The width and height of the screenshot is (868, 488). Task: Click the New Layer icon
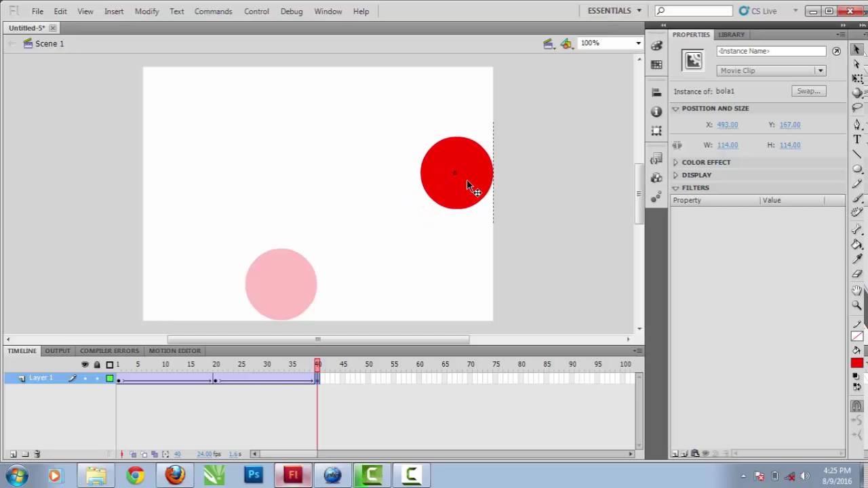[x=13, y=454]
